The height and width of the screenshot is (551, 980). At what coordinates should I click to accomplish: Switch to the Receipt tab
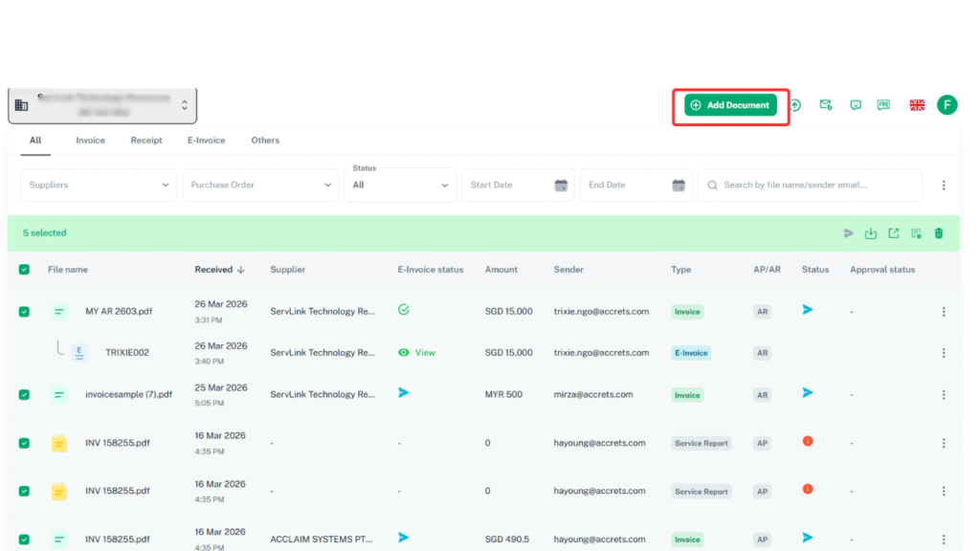pos(146,141)
